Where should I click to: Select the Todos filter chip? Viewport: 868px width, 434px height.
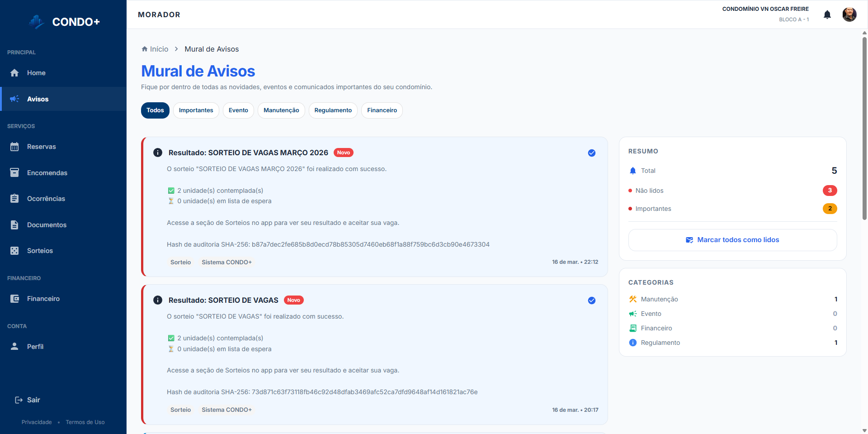(x=155, y=110)
